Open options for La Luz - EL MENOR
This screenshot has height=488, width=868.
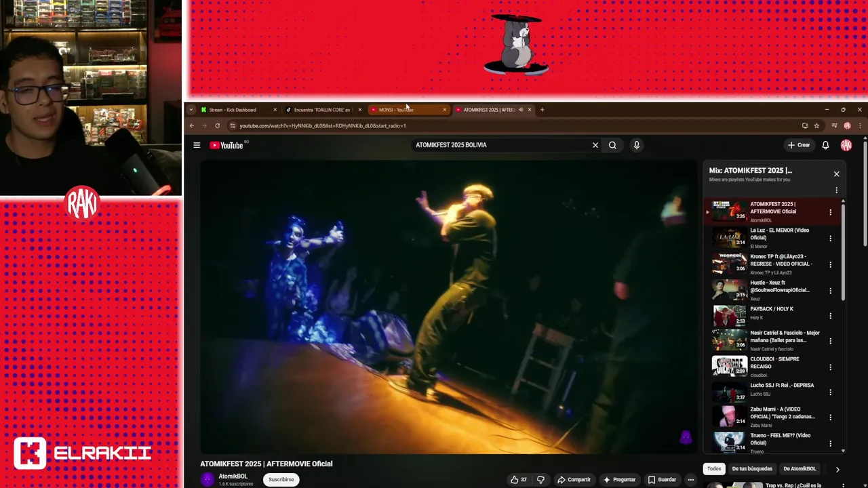830,238
